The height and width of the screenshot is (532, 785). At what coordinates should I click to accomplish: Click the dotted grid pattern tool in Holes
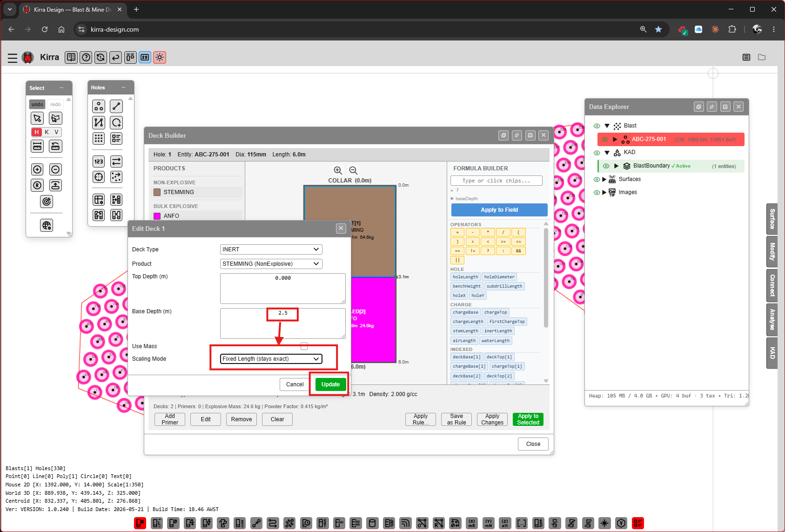(x=99, y=138)
